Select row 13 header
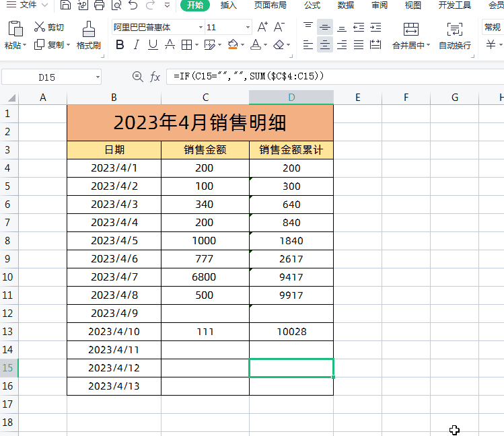 tap(7, 331)
